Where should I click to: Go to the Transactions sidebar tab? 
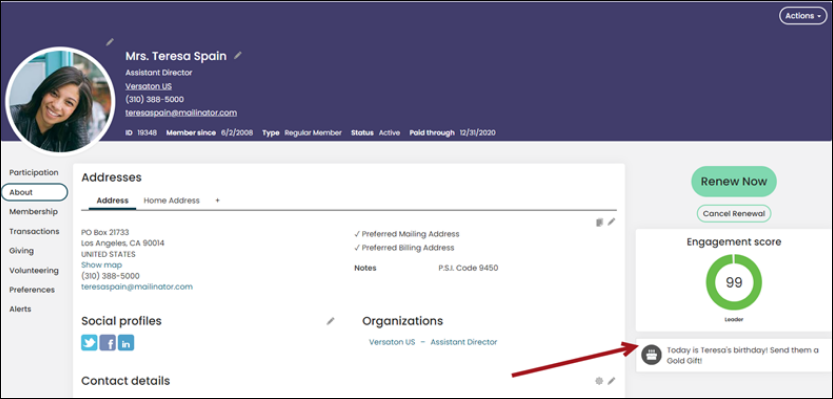pyautogui.click(x=34, y=231)
